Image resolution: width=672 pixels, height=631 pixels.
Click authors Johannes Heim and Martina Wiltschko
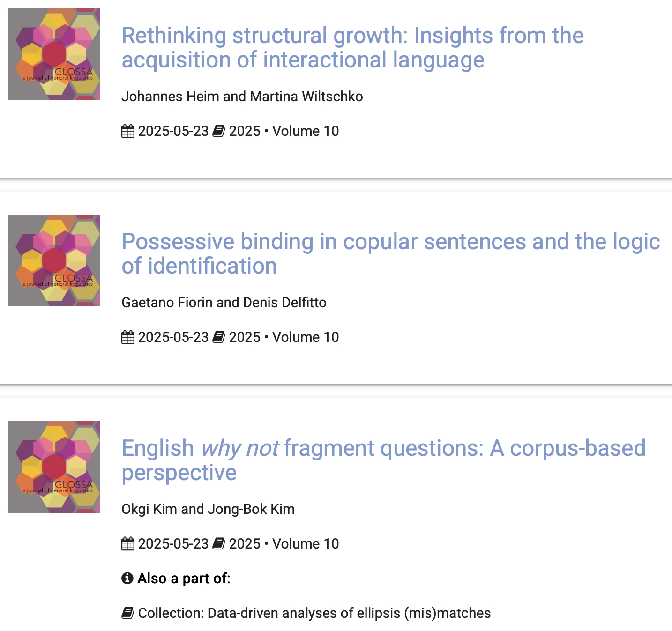[242, 97]
